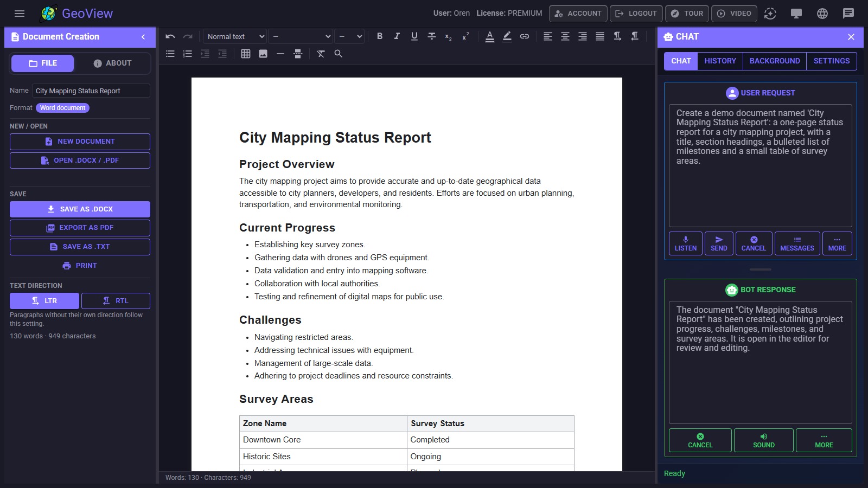Image resolution: width=868 pixels, height=488 pixels.
Task: Open find with the magnifier icon
Action: tap(339, 54)
